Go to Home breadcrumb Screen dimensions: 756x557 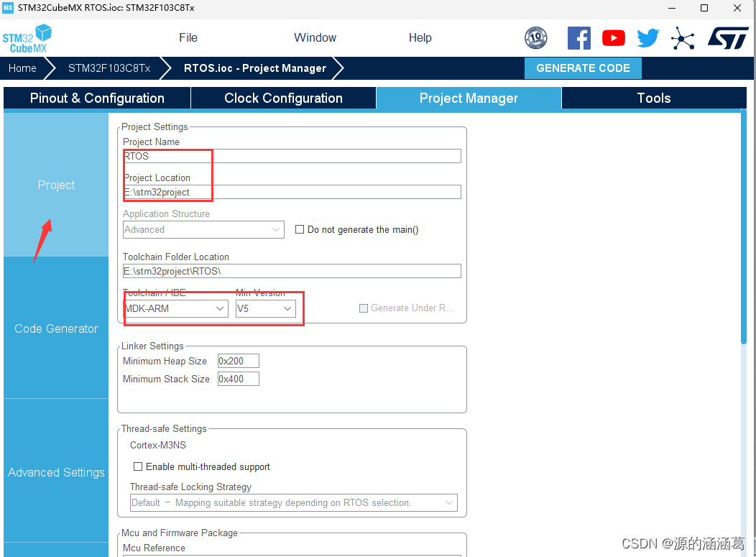[x=22, y=68]
